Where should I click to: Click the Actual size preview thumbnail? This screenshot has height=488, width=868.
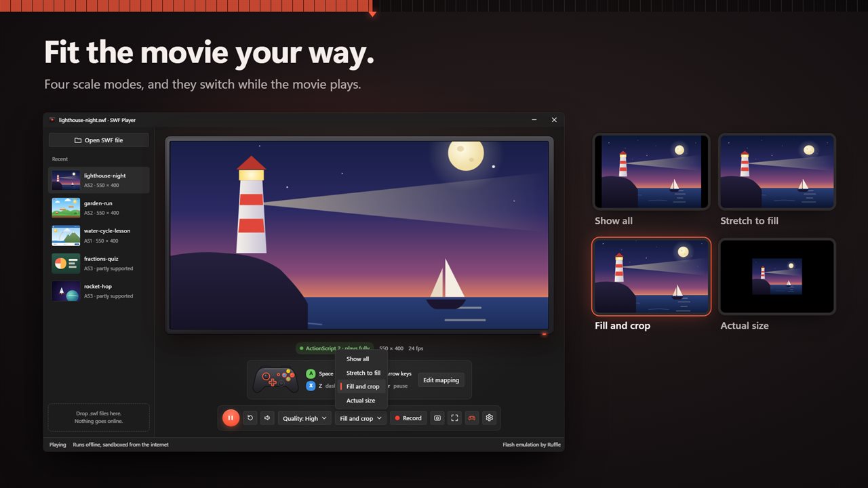[x=777, y=277]
